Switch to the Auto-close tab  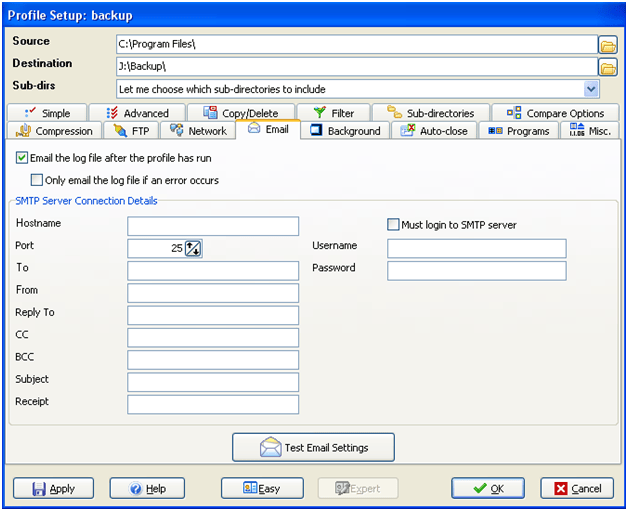tap(434, 131)
